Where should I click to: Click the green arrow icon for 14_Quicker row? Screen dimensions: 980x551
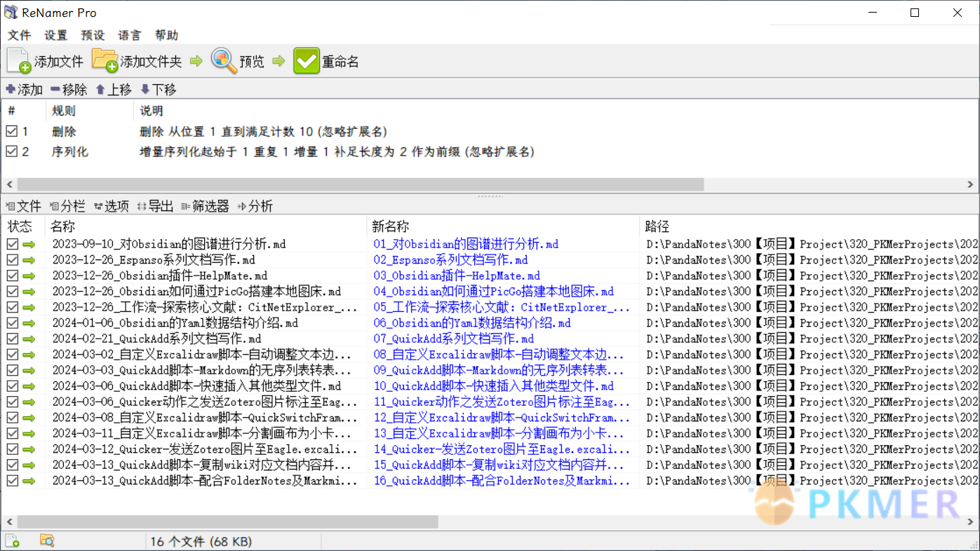[x=29, y=449]
